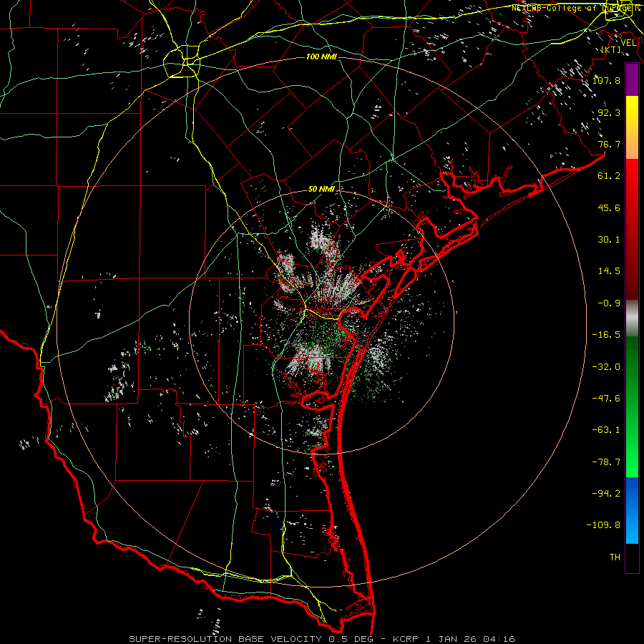Click the green segment of the color bar

632,406
